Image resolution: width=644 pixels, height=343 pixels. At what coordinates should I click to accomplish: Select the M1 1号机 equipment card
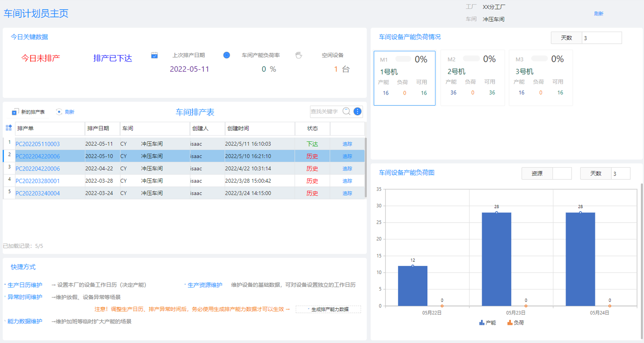pyautogui.click(x=404, y=78)
